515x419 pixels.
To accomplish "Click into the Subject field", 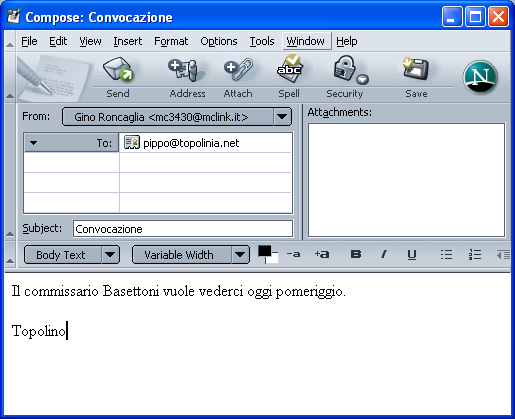I will click(183, 229).
